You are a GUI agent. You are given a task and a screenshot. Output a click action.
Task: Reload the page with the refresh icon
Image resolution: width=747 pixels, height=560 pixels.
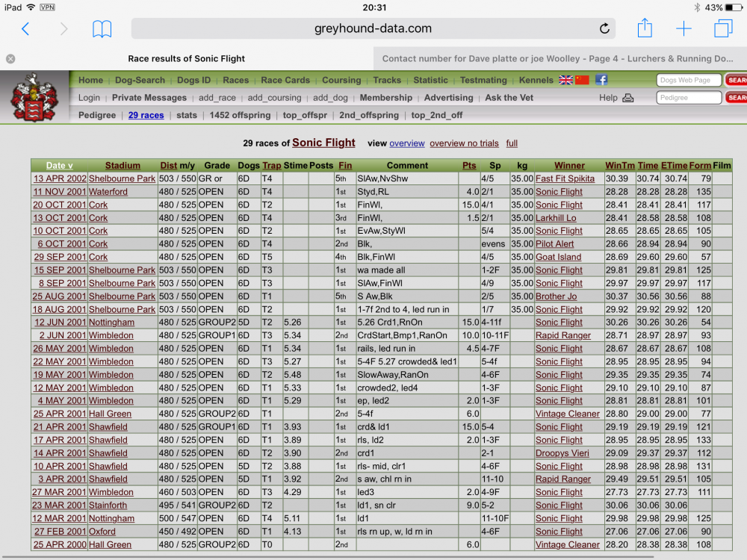click(x=604, y=29)
